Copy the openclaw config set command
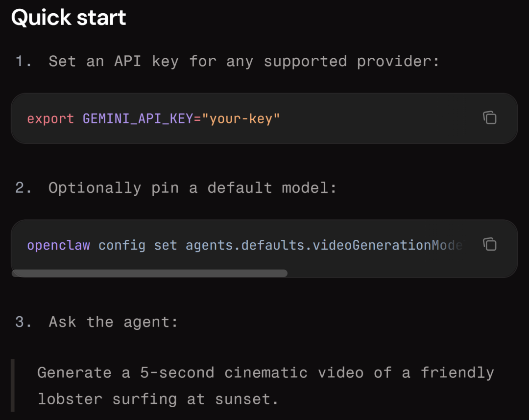Screen dimensions: 529x420 (489, 244)
